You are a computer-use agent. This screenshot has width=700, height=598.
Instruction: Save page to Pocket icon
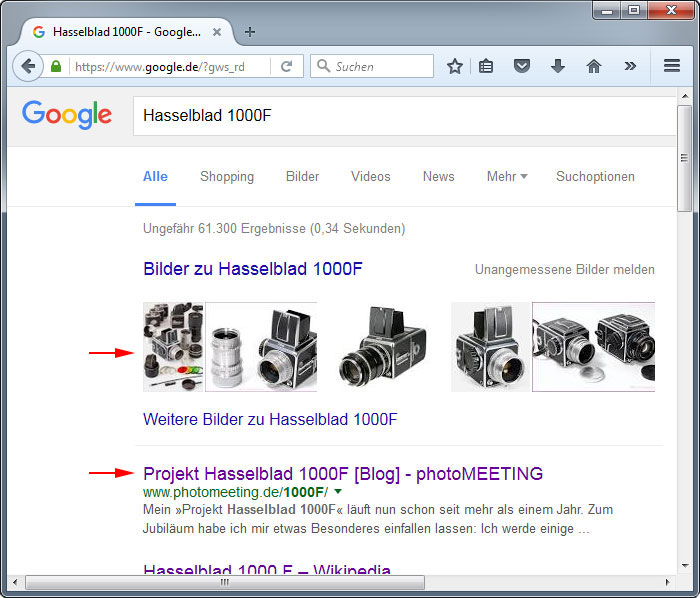521,66
